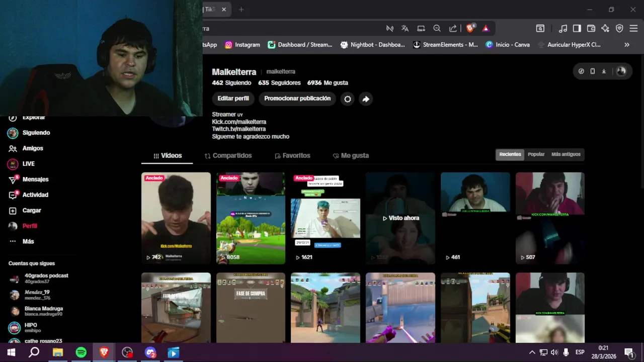Open the video with 507 views
The width and height of the screenshot is (644, 362).
tap(550, 218)
